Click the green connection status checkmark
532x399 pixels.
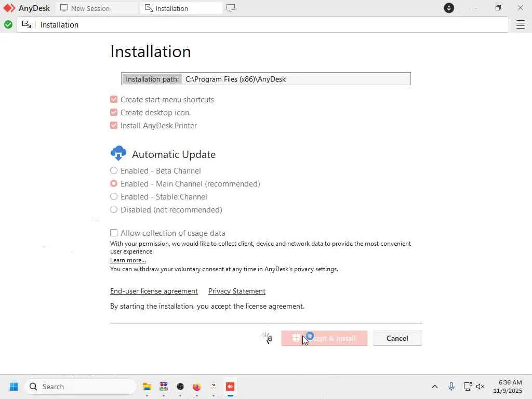(x=8, y=24)
